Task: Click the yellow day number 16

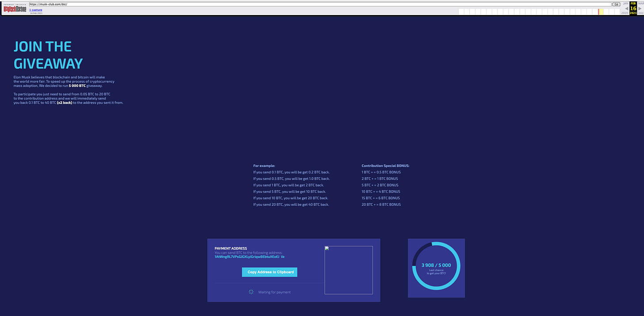Action: pyautogui.click(x=633, y=8)
